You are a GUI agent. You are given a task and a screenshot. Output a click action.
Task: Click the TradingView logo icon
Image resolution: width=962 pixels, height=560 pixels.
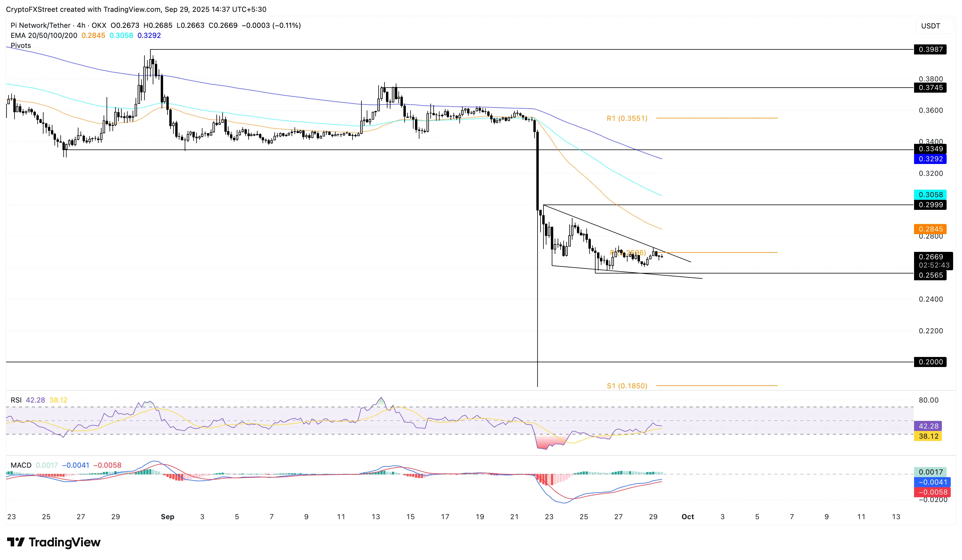(x=16, y=542)
